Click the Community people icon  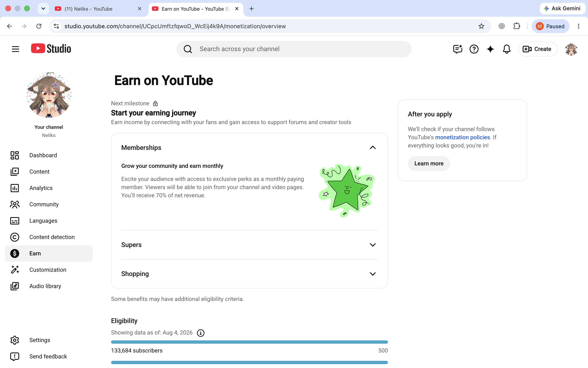(14, 204)
